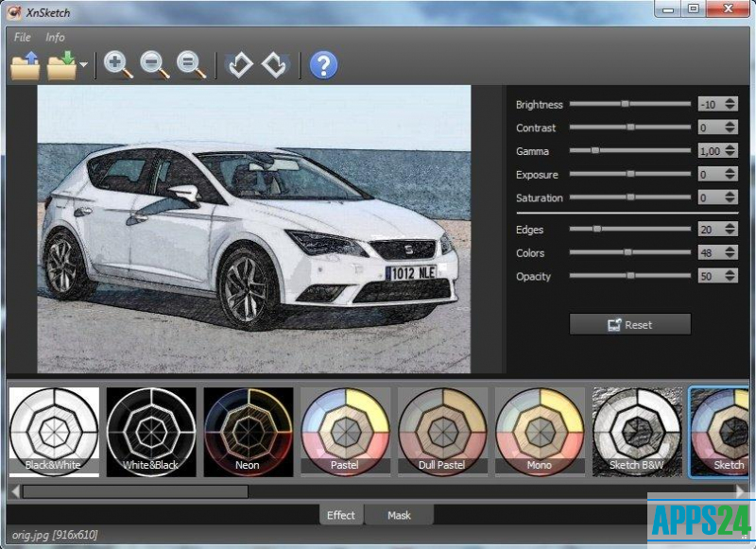Image resolution: width=756 pixels, height=549 pixels.
Task: Click the Gamma slider track
Action: pyautogui.click(x=630, y=150)
